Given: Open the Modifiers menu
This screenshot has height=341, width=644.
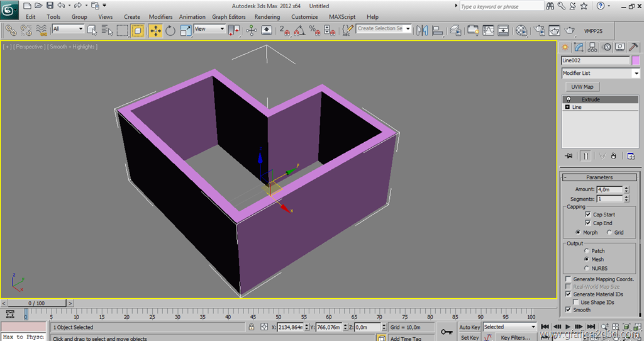Looking at the screenshot, I should 160,17.
